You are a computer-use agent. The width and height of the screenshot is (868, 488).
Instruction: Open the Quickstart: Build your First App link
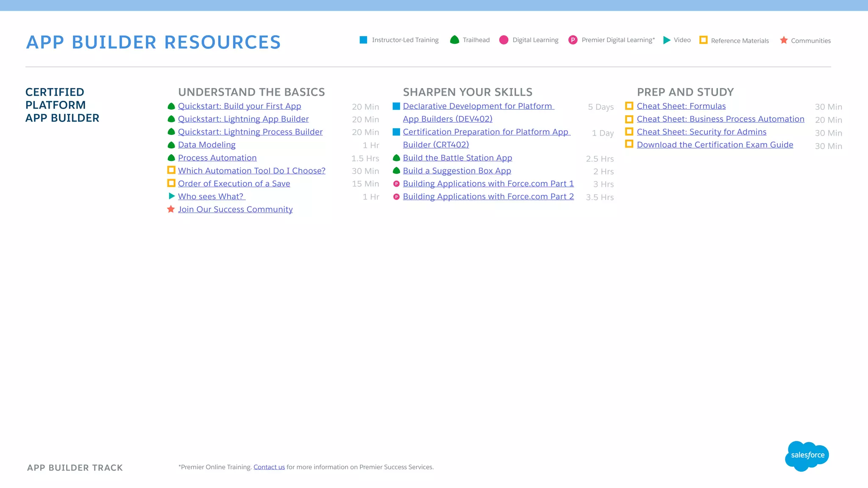click(x=239, y=106)
